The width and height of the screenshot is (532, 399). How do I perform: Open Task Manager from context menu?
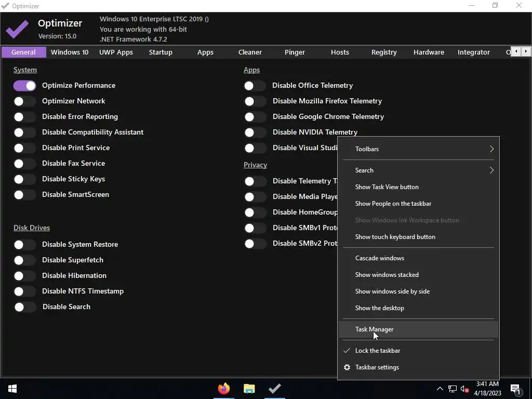coord(418,329)
